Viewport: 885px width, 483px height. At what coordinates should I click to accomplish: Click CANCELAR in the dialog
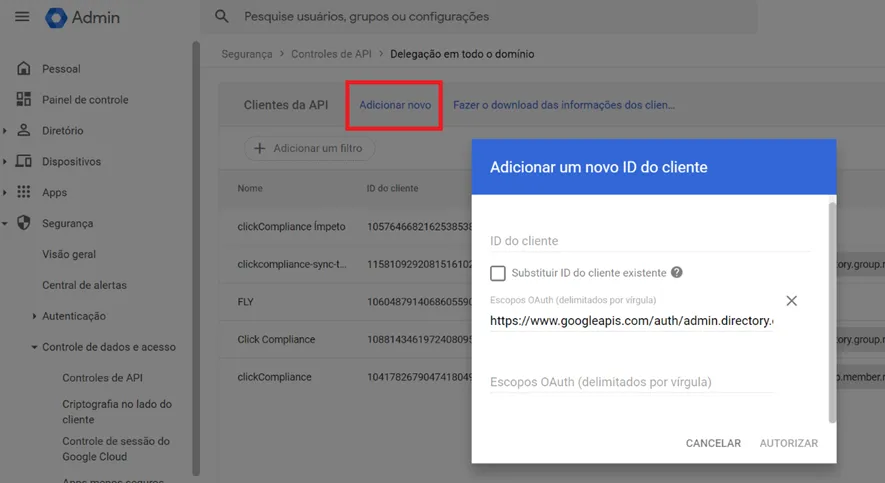pyautogui.click(x=713, y=444)
